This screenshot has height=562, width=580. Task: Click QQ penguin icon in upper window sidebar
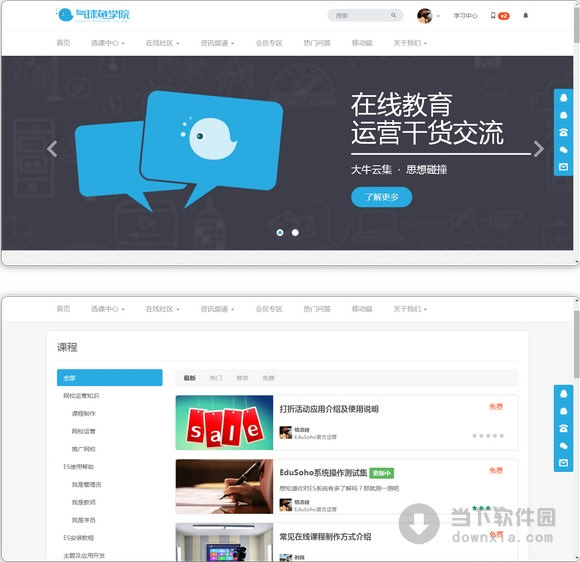[x=563, y=98]
